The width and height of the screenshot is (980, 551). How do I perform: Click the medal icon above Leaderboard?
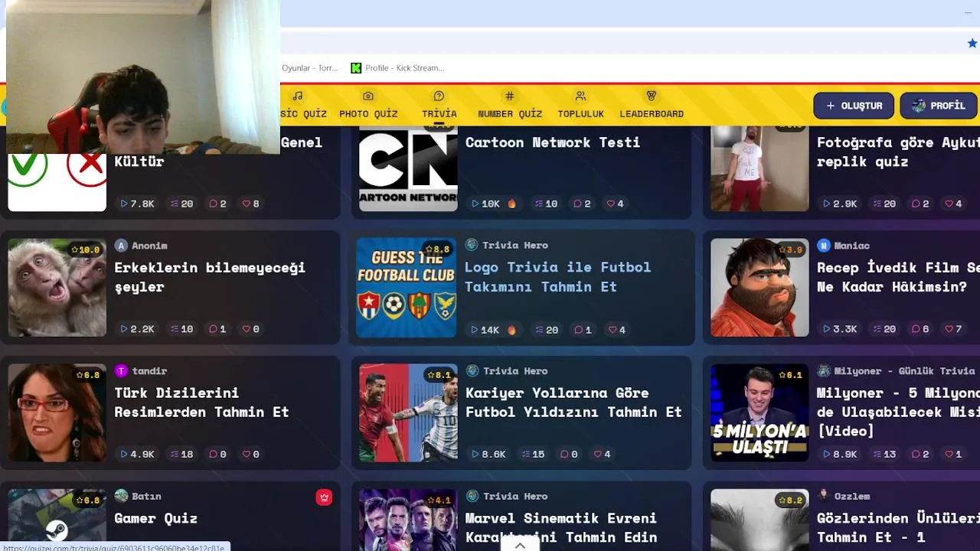652,96
